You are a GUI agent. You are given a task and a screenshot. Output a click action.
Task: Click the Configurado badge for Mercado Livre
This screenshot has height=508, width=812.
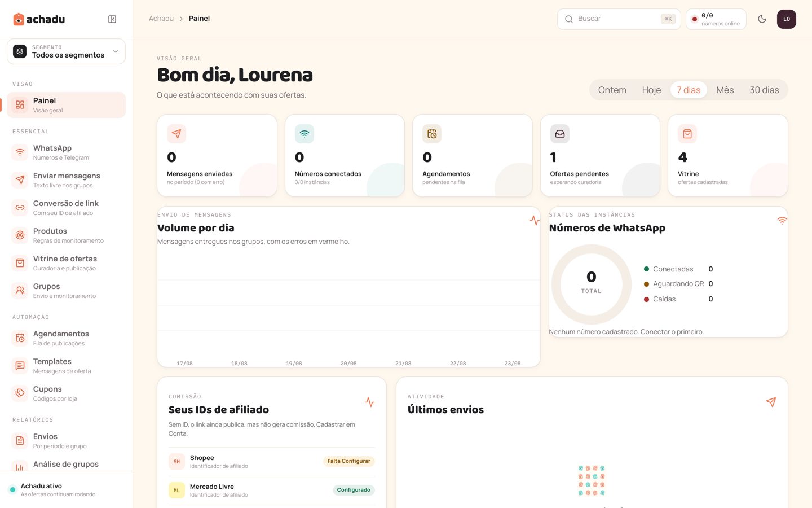tap(354, 490)
